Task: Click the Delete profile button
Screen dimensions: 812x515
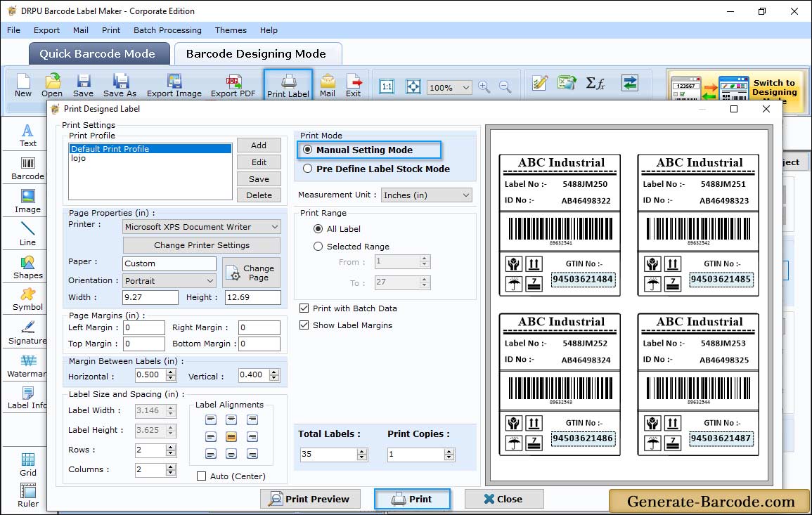Action: [x=259, y=195]
